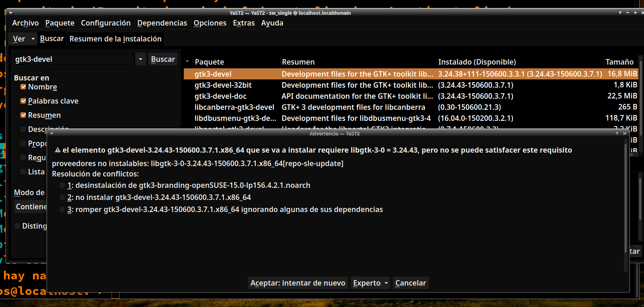Select option 1: desinstalación de gtk3-branding-openSUSE

pyautogui.click(x=62, y=185)
